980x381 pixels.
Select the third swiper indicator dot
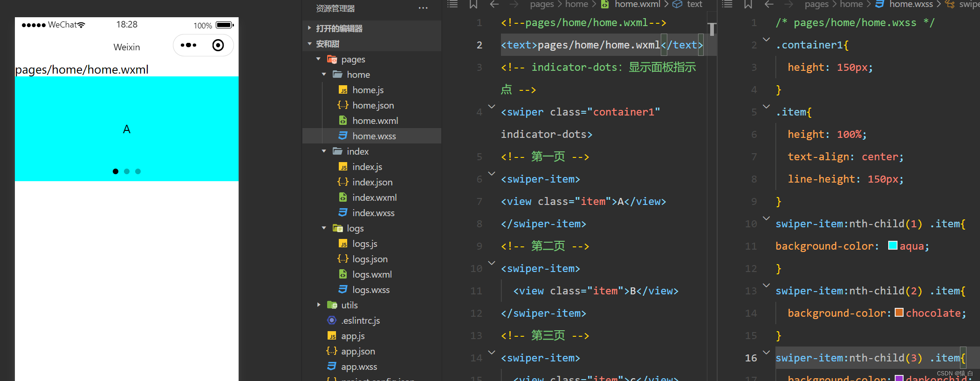pos(138,171)
